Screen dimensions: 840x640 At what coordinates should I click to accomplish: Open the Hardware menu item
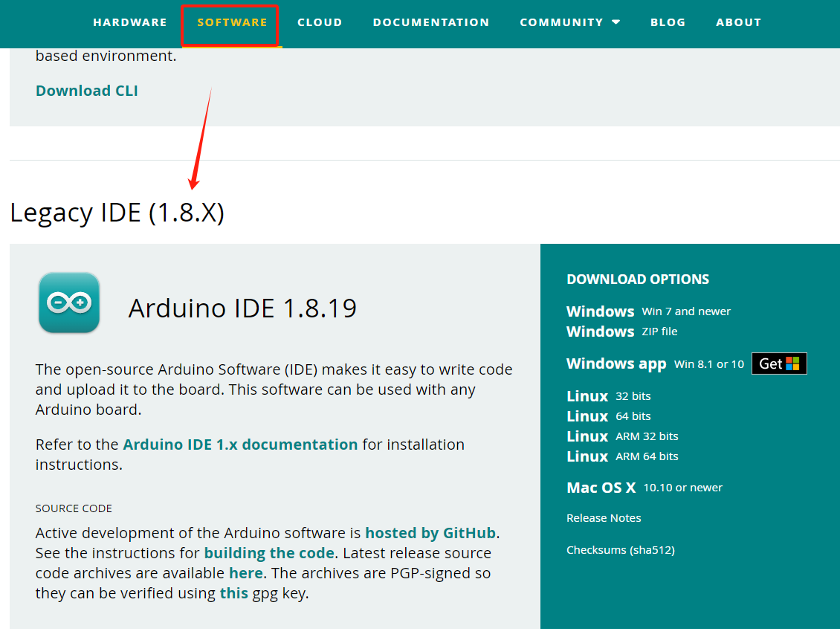(129, 22)
